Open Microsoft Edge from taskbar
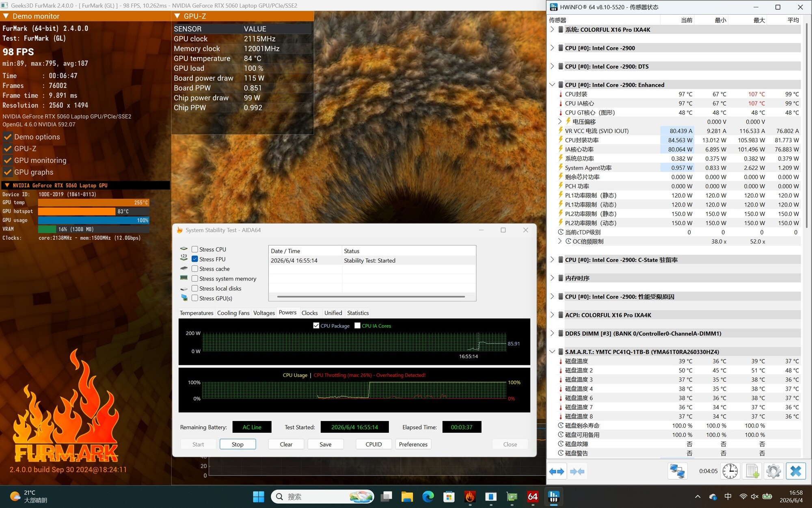The width and height of the screenshot is (812, 508). [428, 497]
